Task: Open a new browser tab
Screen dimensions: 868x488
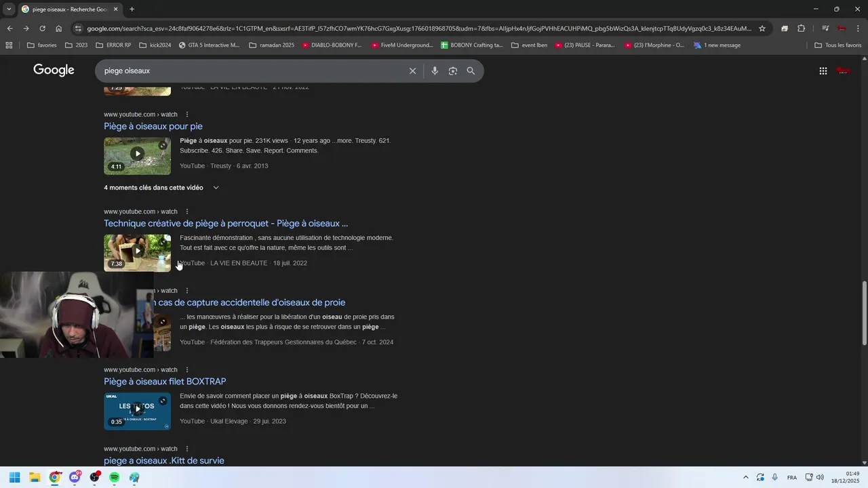Action: click(132, 9)
